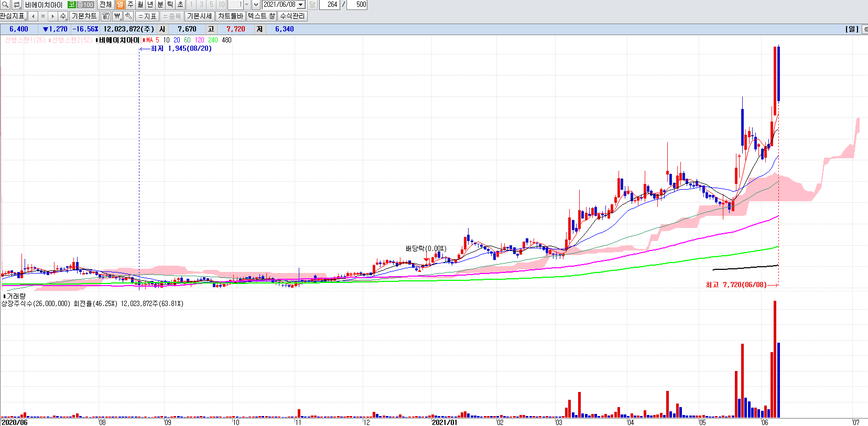The image size is (868, 426).
Task: Click the 선행스팬1(26) legend label
Action: [25, 40]
